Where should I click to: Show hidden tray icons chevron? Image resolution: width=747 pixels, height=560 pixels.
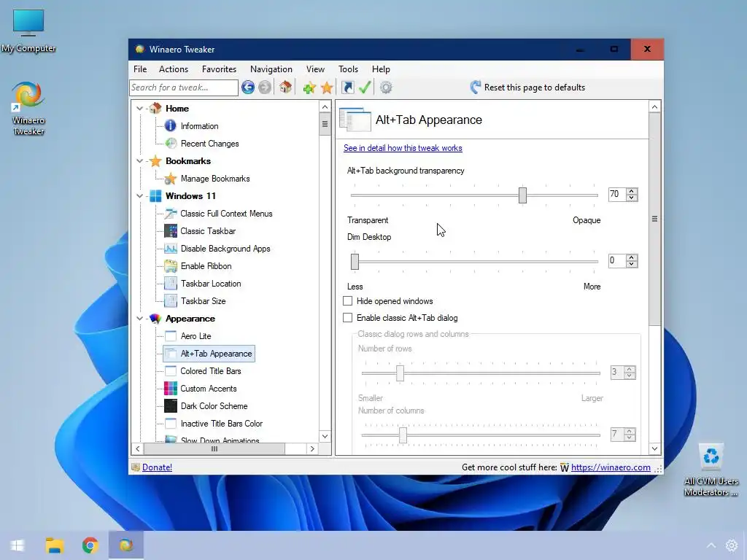[711, 545]
